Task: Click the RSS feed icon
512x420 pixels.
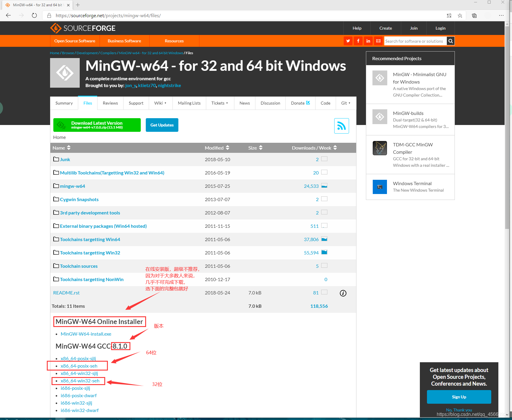Action: (341, 126)
